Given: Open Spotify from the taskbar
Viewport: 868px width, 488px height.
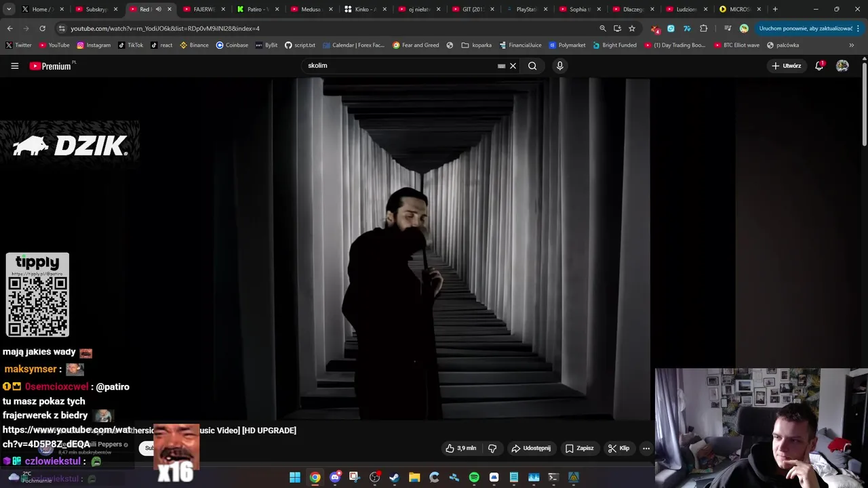Looking at the screenshot, I should pos(474,478).
